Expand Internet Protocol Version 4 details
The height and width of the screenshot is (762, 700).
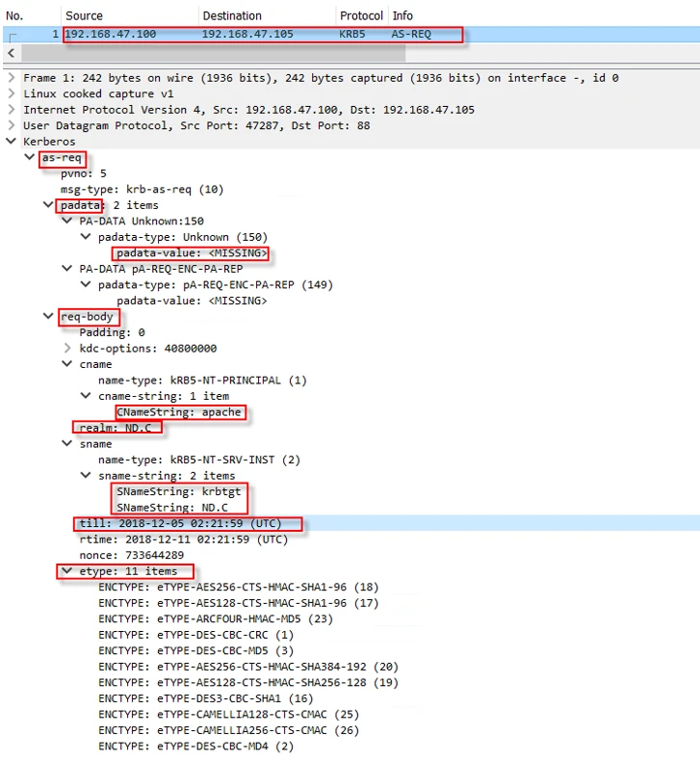(x=11, y=110)
